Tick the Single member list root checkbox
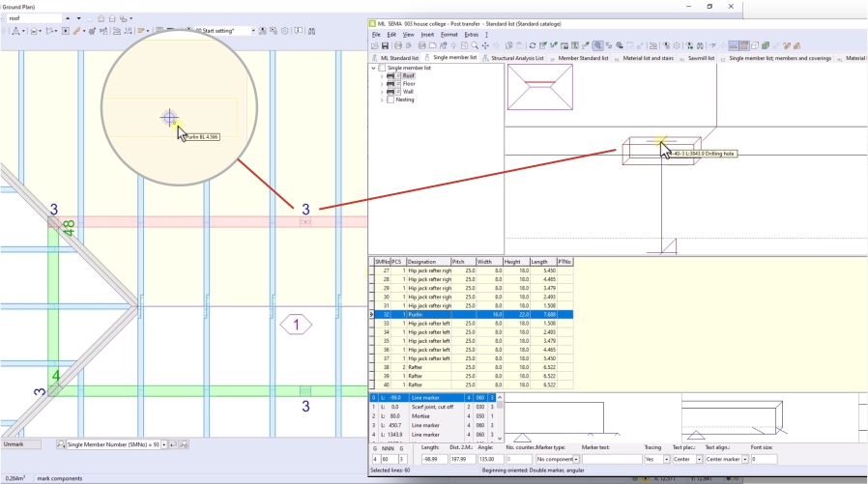The image size is (868, 484). [x=383, y=68]
